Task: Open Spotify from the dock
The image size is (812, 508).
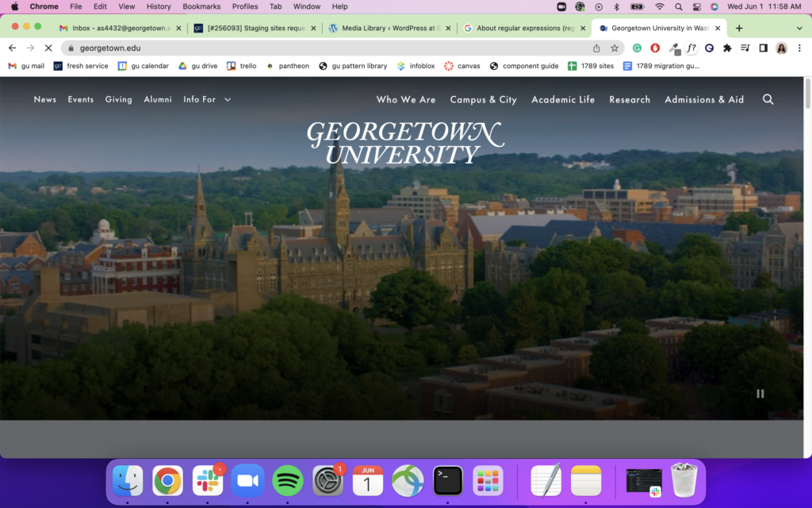Action: coord(287,480)
